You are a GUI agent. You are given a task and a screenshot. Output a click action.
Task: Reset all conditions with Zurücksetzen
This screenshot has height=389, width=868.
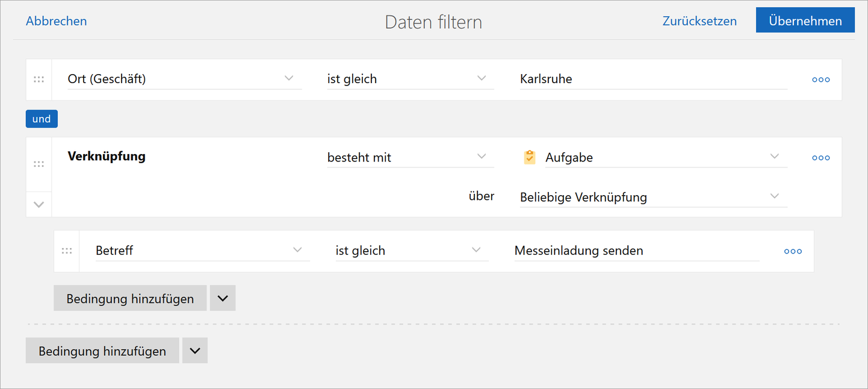coord(699,20)
